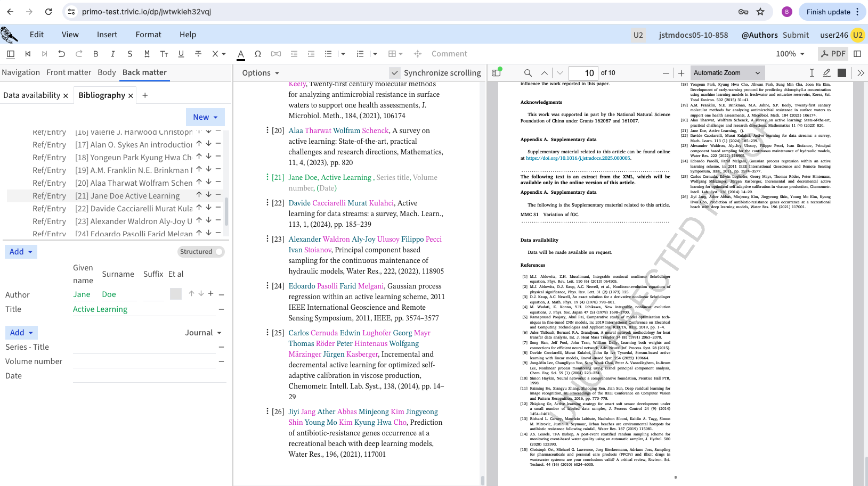
Task: Click the underline formatting icon
Action: pos(181,54)
